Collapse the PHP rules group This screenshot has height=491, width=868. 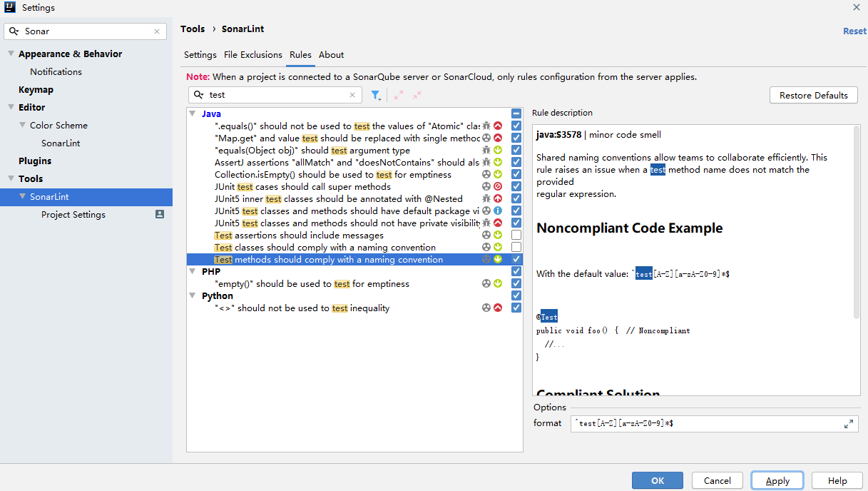click(x=193, y=271)
